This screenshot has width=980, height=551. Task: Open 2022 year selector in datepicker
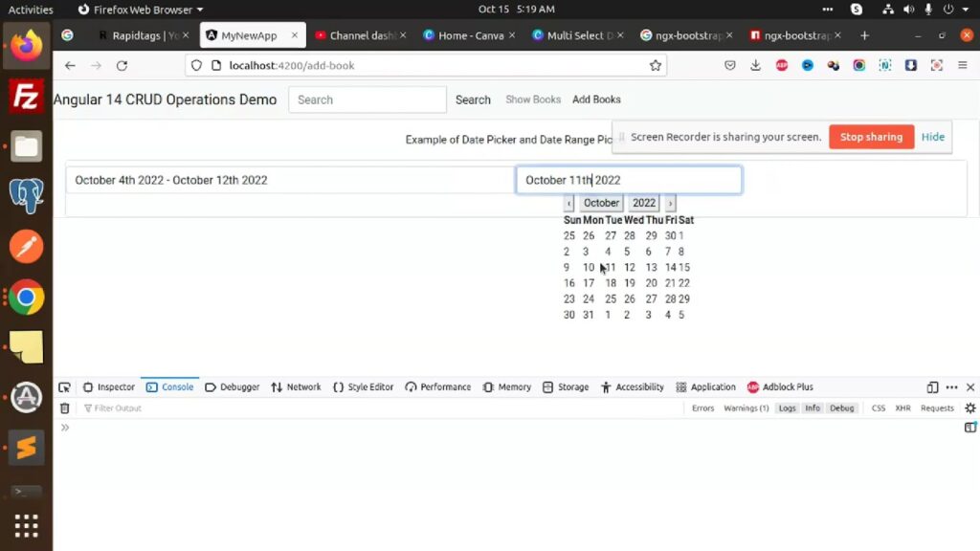pos(644,203)
